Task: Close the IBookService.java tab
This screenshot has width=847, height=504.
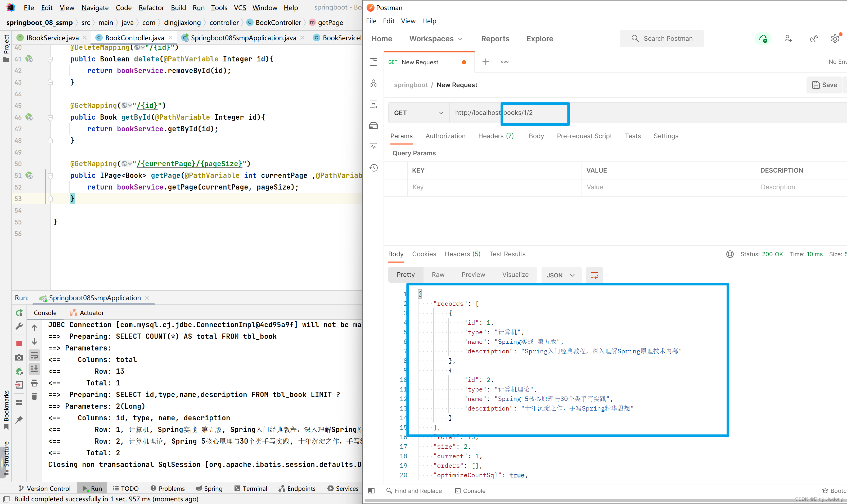Action: [x=85, y=38]
